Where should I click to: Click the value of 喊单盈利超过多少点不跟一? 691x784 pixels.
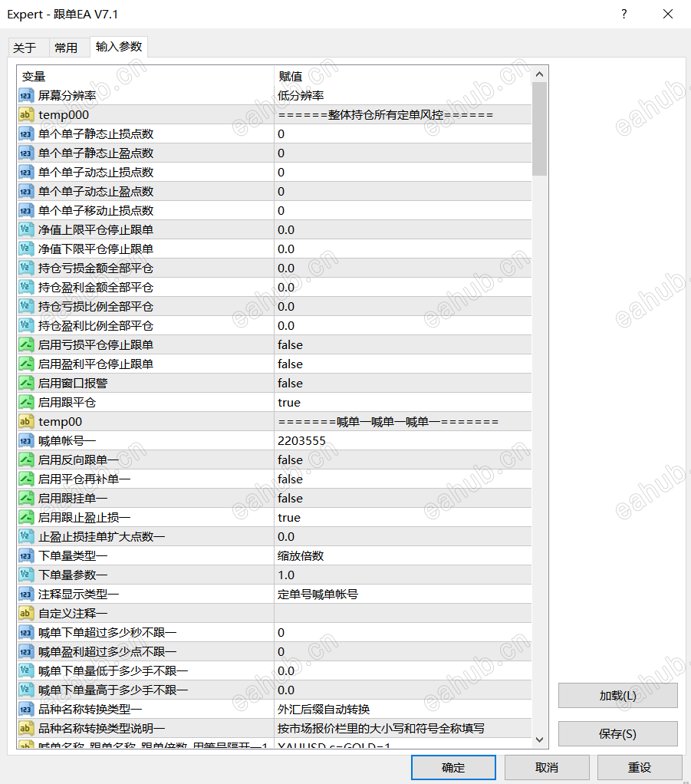click(403, 651)
